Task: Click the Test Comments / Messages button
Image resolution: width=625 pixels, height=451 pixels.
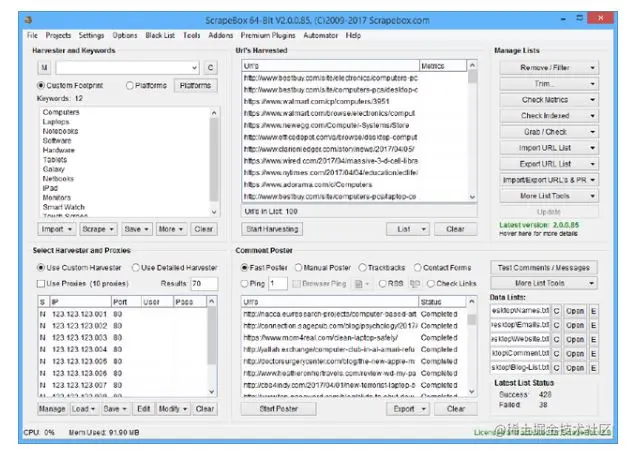Action: 544,268
